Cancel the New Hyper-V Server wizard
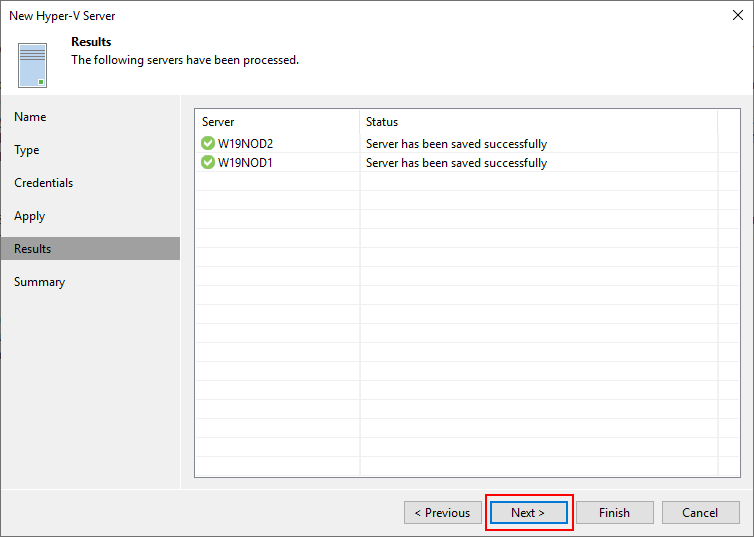754x537 pixels. (700, 512)
